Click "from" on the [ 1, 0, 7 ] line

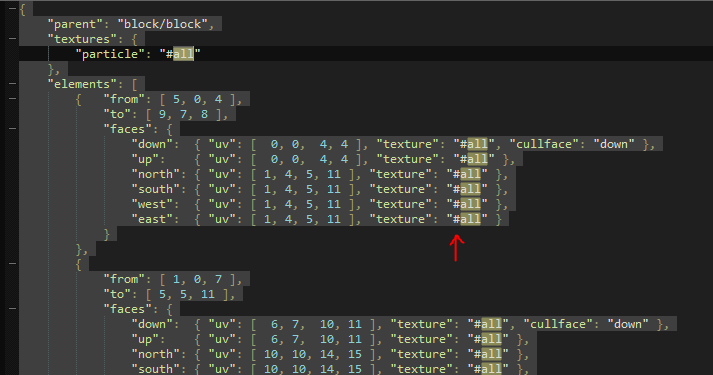(124, 279)
